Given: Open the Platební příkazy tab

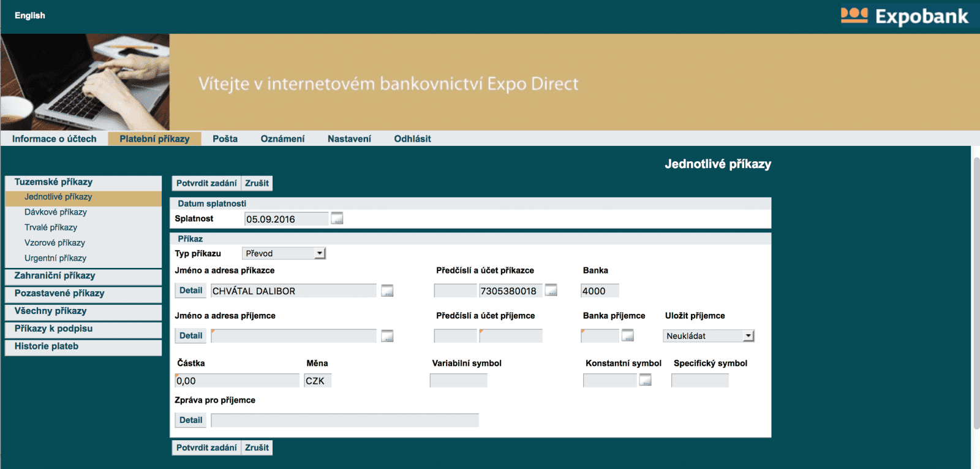Looking at the screenshot, I should coord(154,139).
